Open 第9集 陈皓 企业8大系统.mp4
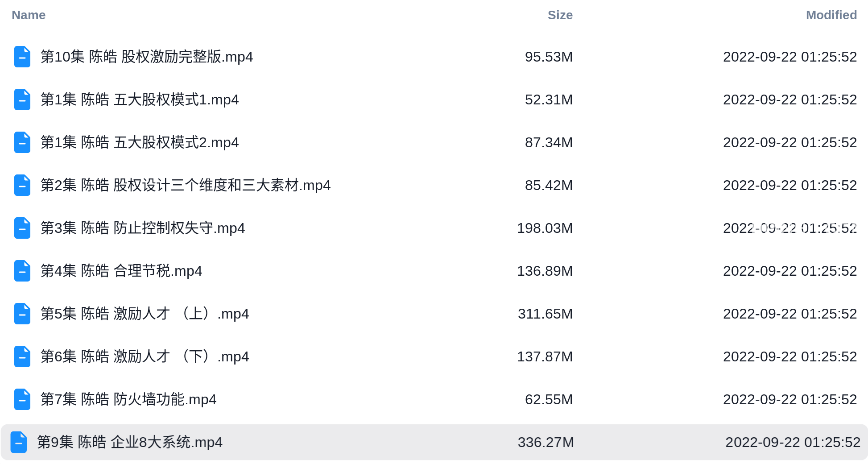 [x=130, y=442]
